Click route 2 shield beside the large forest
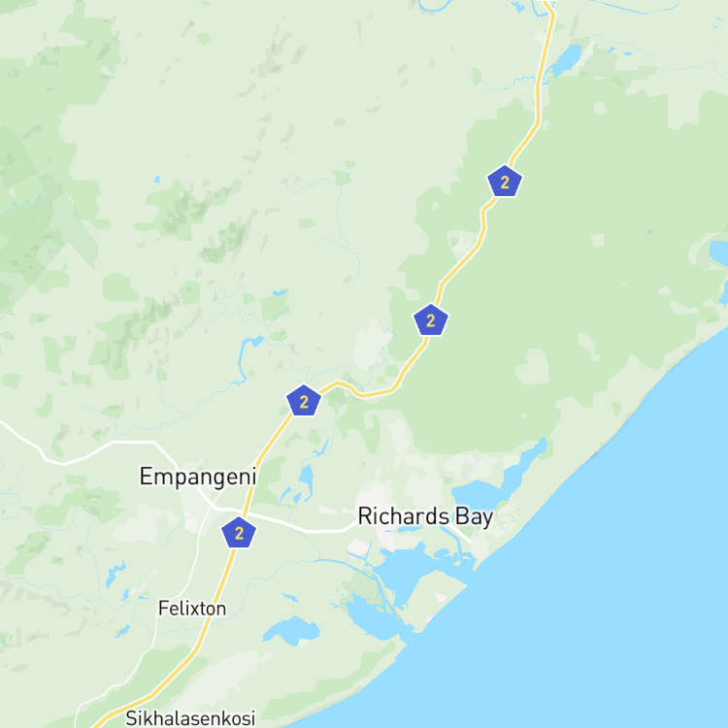Image resolution: width=728 pixels, height=728 pixels. coord(430,320)
